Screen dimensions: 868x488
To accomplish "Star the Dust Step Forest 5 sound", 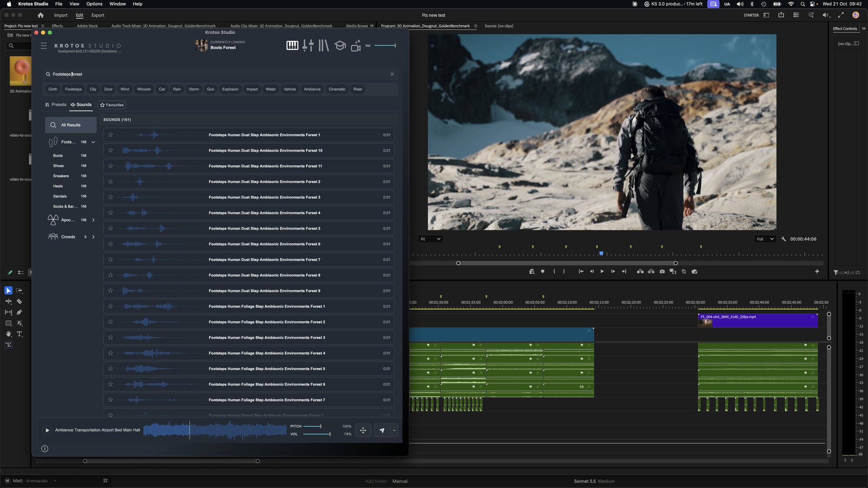I will click(111, 229).
